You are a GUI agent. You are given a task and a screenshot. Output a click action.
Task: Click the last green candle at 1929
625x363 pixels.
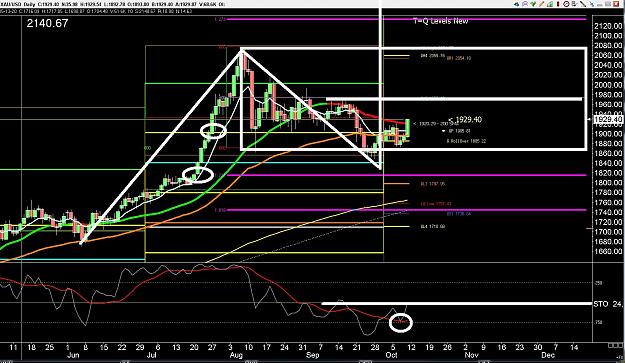[408, 129]
